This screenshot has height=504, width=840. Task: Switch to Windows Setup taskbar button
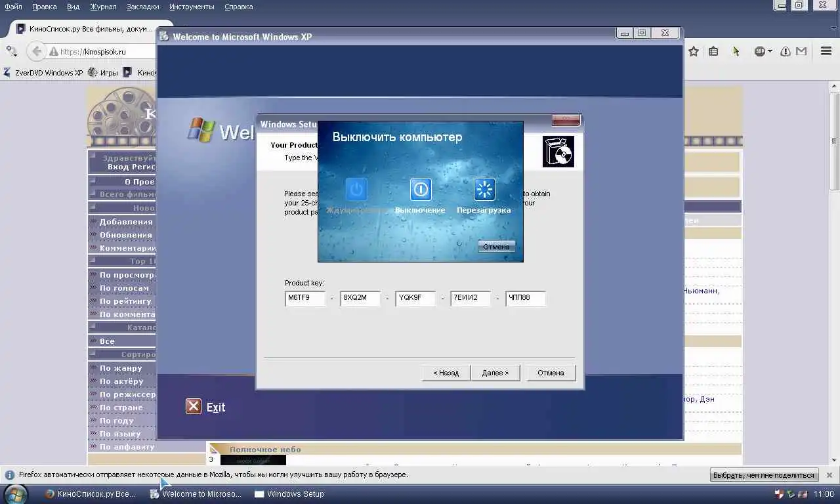289,494
